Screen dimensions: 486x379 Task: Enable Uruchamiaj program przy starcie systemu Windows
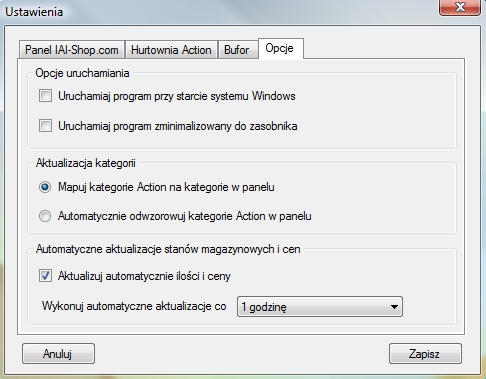click(x=45, y=96)
